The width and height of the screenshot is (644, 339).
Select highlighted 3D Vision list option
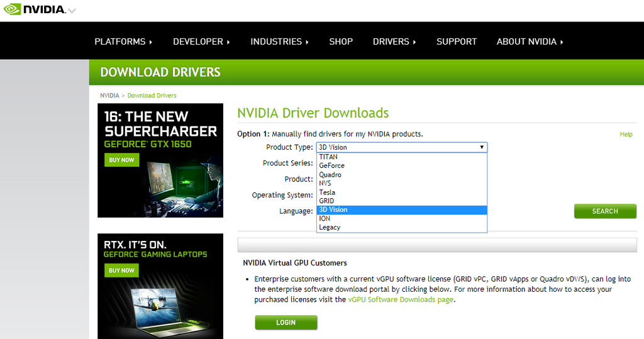tap(402, 210)
